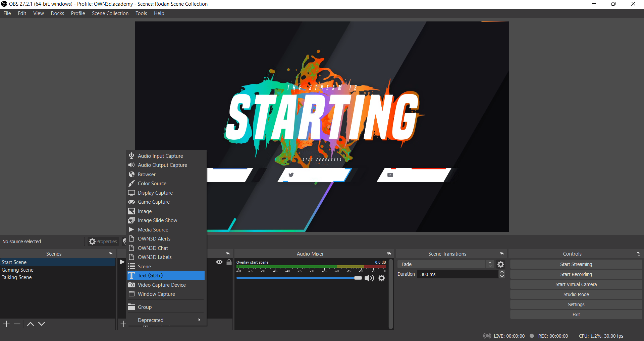Click the Start Virtual Camera button
644x341 pixels.
pos(576,284)
